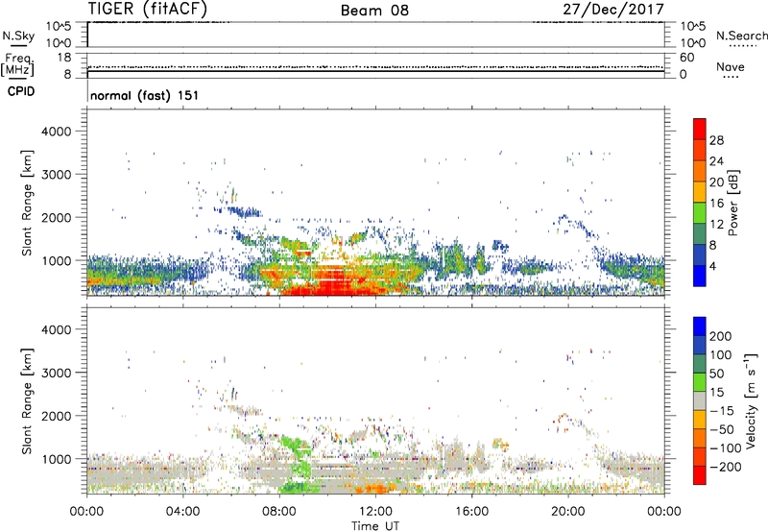Click the date '27/Dec/2017'
768x532 pixels.
[x=613, y=10]
